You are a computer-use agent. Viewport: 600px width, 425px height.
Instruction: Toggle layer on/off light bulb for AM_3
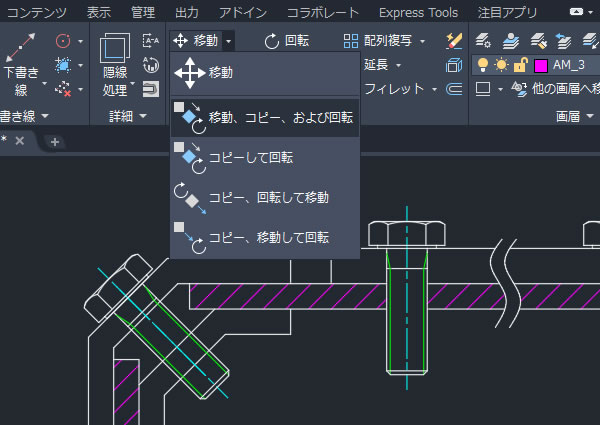[483, 65]
